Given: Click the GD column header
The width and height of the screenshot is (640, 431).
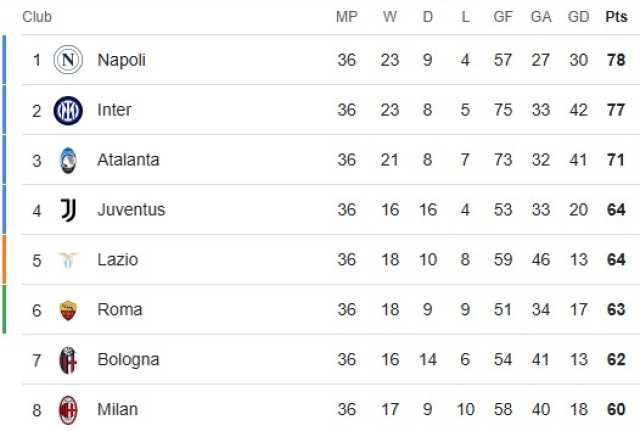Looking at the screenshot, I should [x=578, y=17].
